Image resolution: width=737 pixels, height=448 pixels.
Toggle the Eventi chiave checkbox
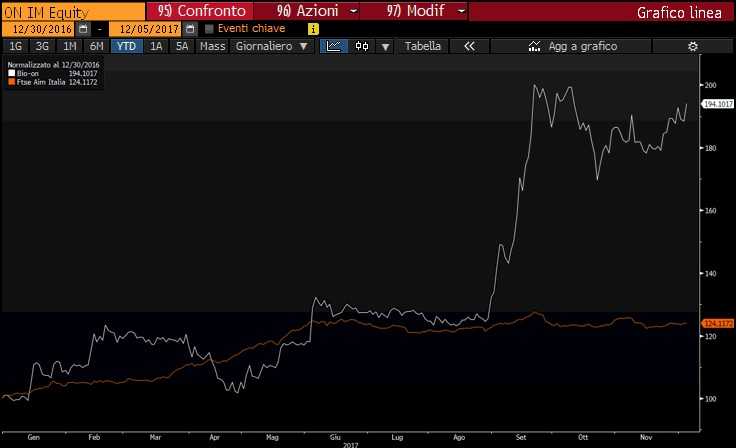click(209, 29)
